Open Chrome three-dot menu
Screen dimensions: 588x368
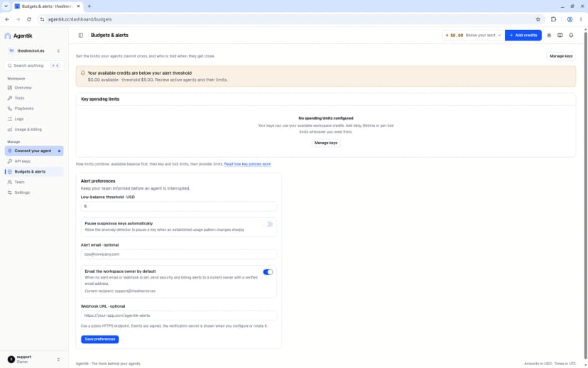(x=581, y=19)
